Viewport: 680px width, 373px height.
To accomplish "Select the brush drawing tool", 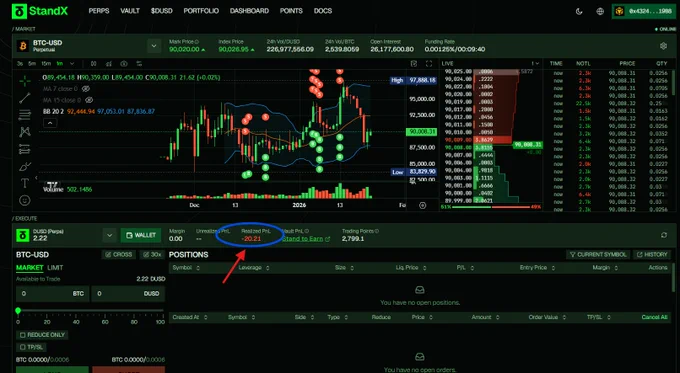I will pyautogui.click(x=25, y=167).
